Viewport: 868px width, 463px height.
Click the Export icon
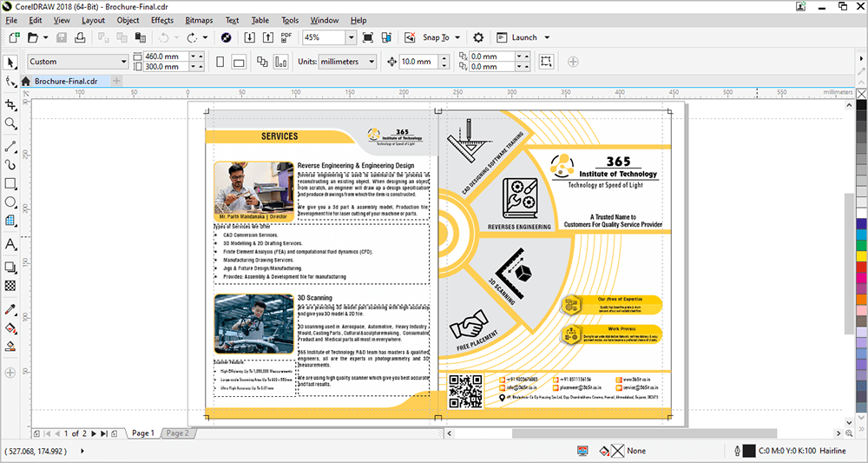click(268, 37)
